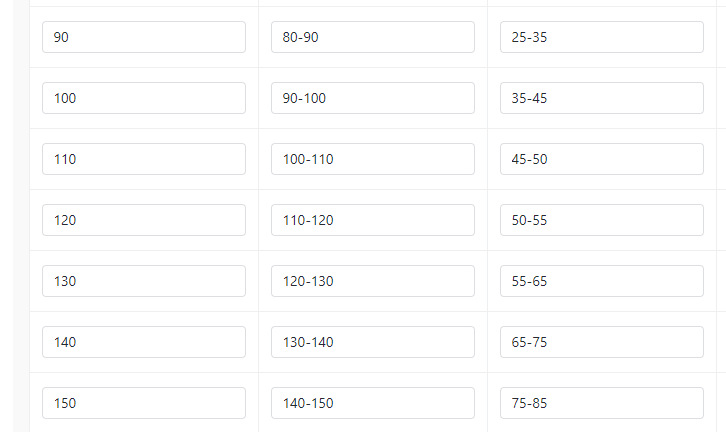Screen dimensions: 726x432
Task: Click the 50-55 input field
Action: [601, 220]
